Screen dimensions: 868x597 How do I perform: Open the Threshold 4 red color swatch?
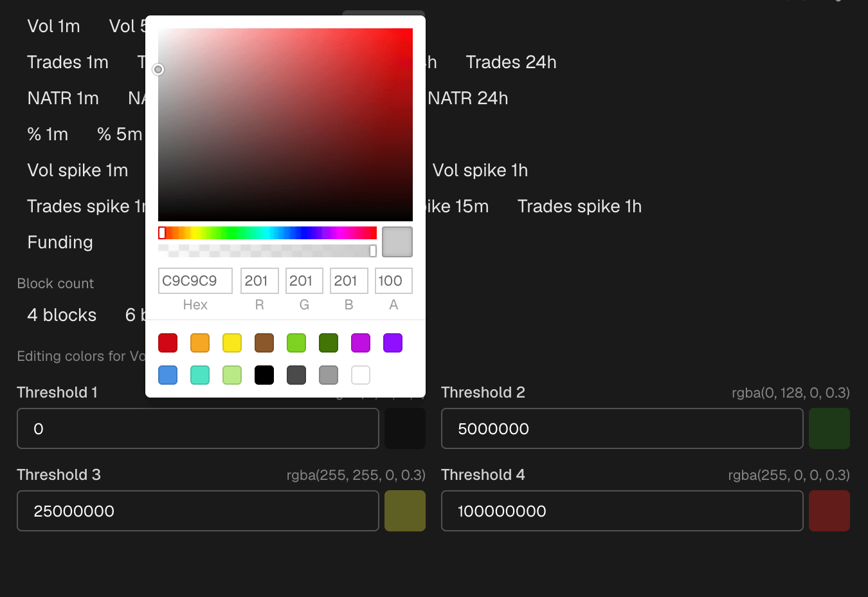829,511
